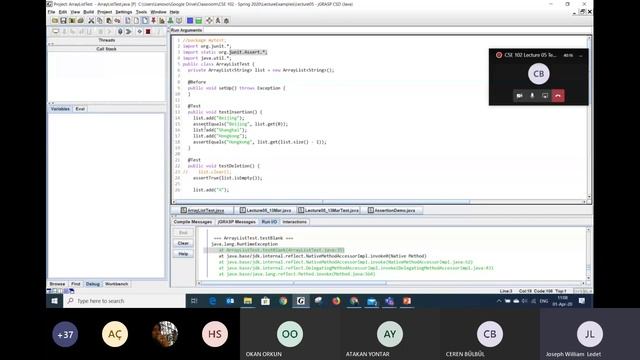Viewport: 640px width, 360px height.
Task: Click the Threads panel header
Action: pos(107,40)
